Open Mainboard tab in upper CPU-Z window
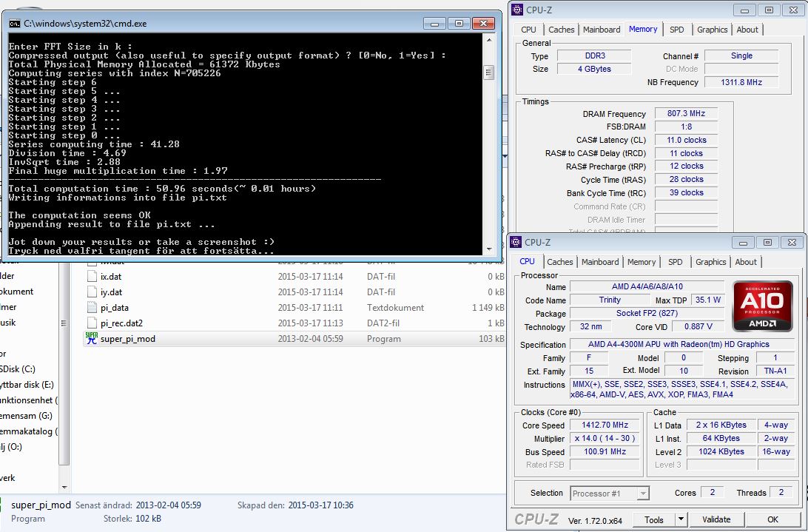This screenshot has height=532, width=808. point(602,30)
